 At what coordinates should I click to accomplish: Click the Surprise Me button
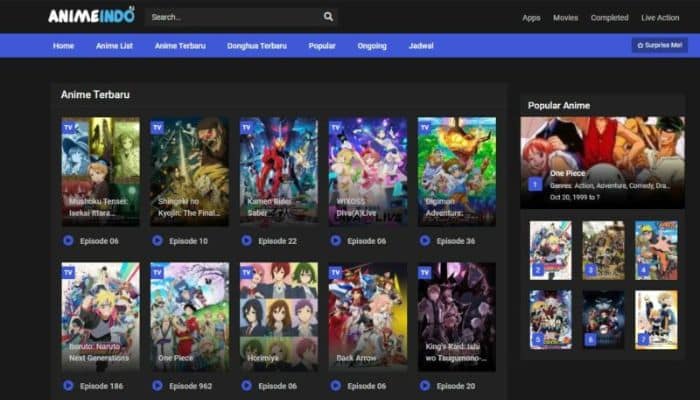coord(658,46)
